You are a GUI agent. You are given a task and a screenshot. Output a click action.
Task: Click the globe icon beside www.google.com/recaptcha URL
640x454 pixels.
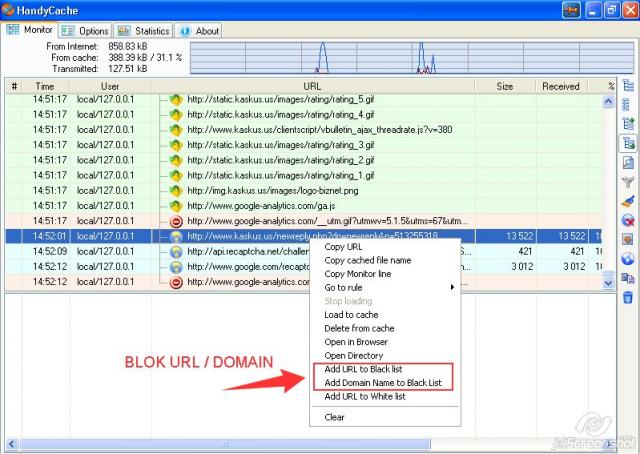coord(176,267)
